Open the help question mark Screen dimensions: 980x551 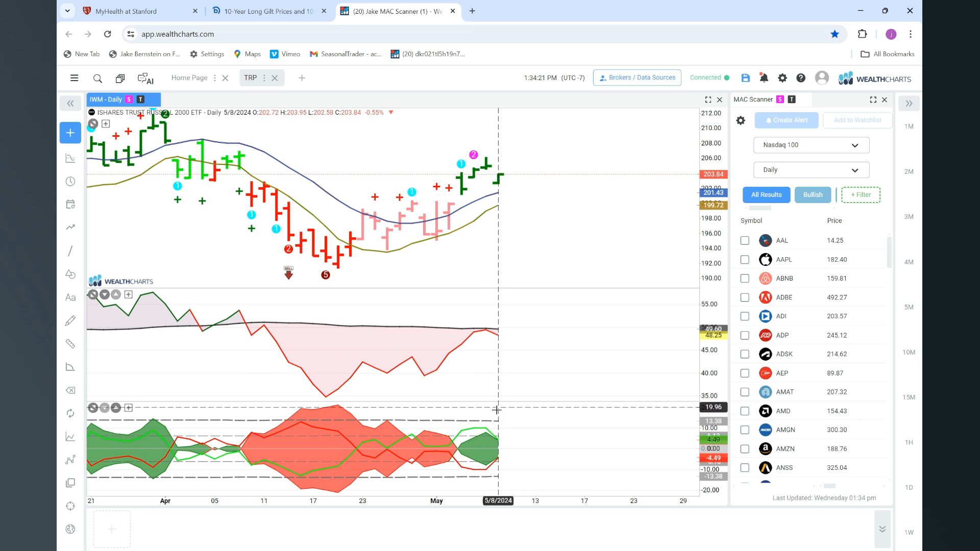(801, 78)
